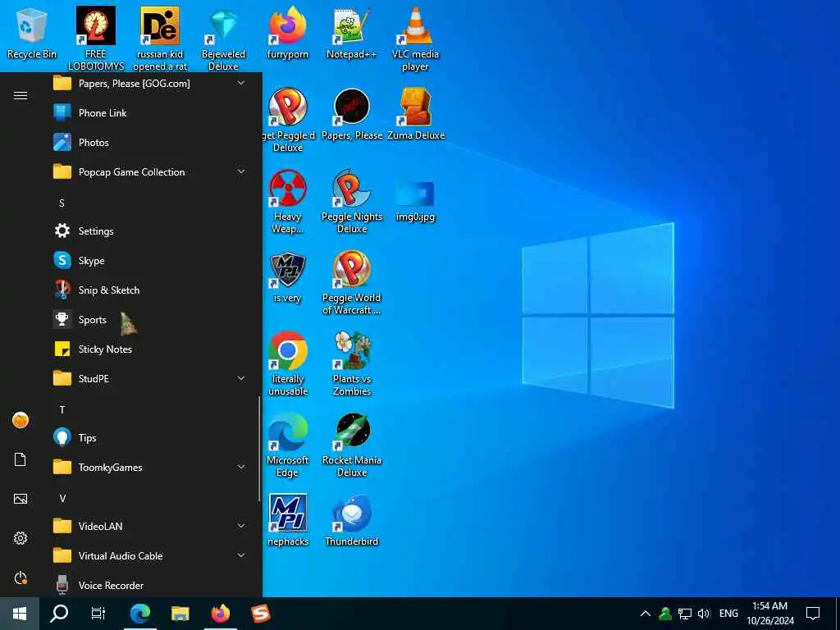This screenshot has width=840, height=630.
Task: Open Task View on taskbar
Action: pyautogui.click(x=98, y=614)
